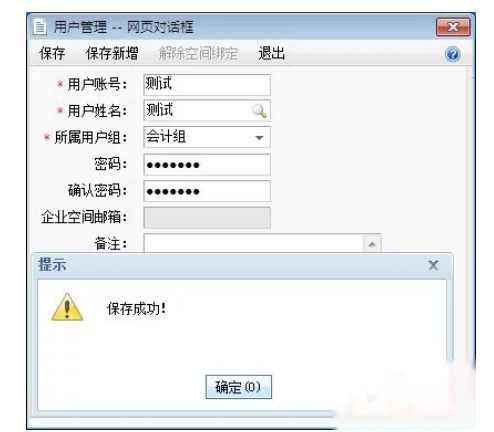Image resolution: width=494 pixels, height=432 pixels.
Task: Click into the 备注 text area
Action: pyautogui.click(x=253, y=243)
